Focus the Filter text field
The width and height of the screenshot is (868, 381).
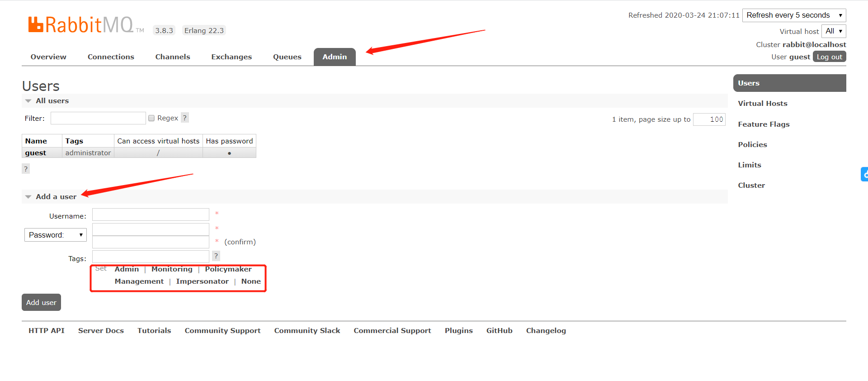(98, 118)
